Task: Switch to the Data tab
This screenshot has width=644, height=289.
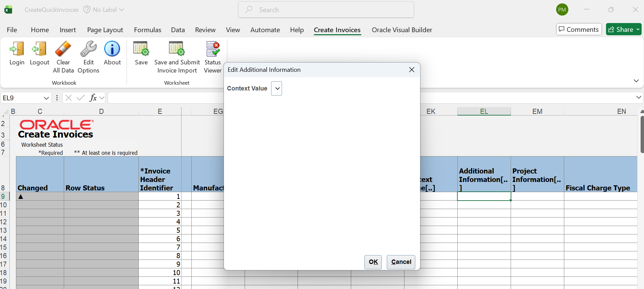Action: pos(178,30)
